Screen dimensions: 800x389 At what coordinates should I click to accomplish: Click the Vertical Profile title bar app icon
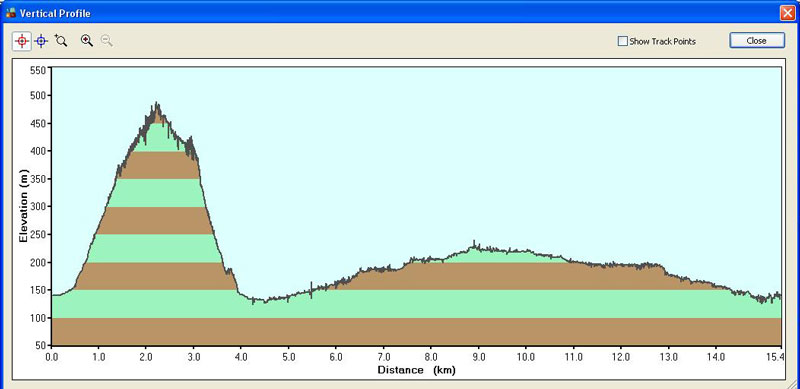click(10, 13)
